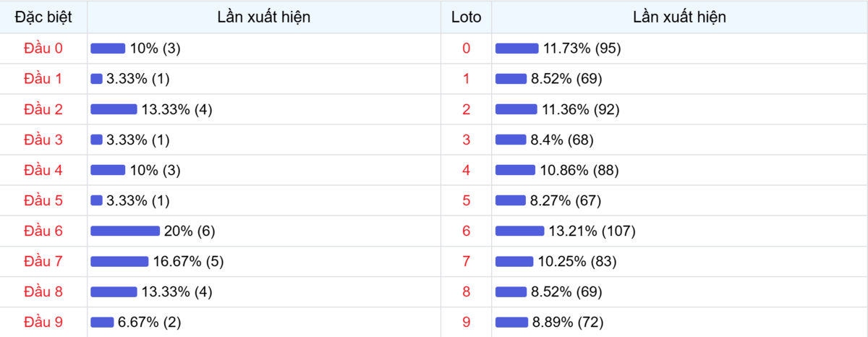Select Loto number 6
868x337 pixels.
pos(466,231)
